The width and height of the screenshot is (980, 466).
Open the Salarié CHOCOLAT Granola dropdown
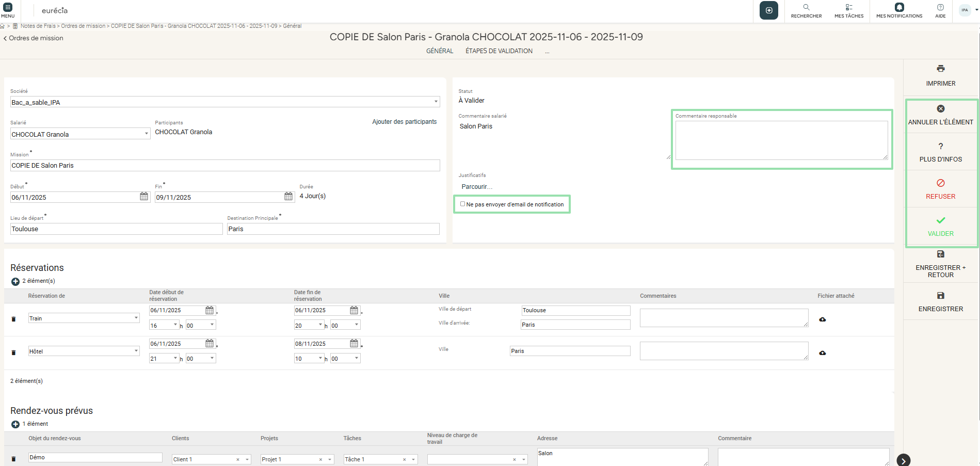(146, 134)
